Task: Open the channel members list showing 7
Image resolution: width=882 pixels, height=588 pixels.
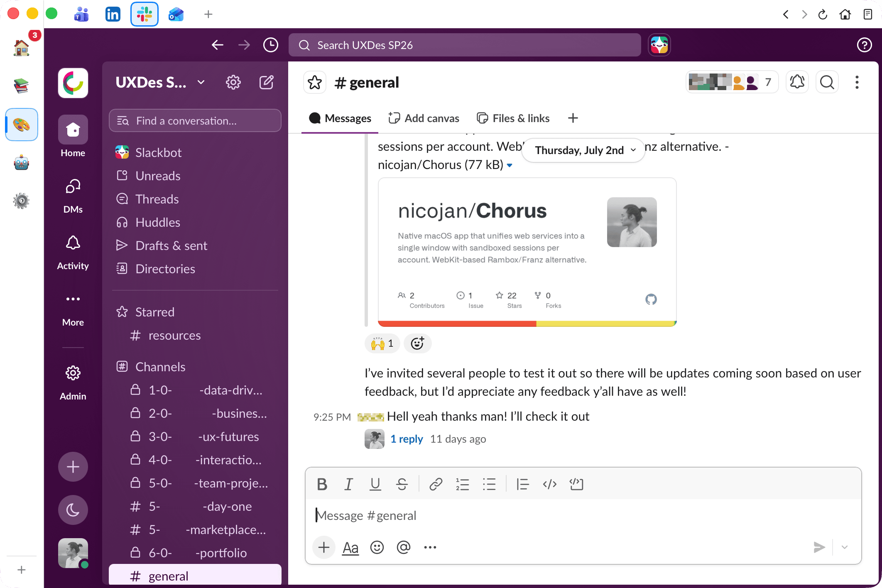Action: pos(732,82)
